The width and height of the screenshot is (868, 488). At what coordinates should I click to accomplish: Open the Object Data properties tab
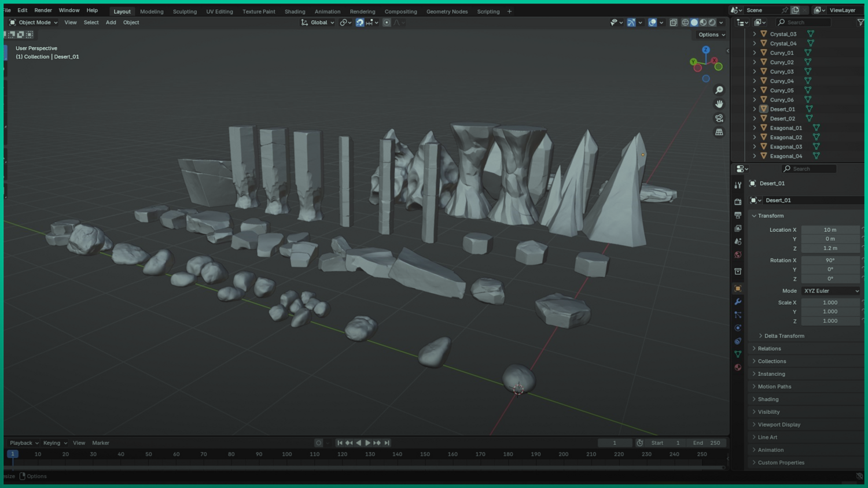tap(738, 354)
